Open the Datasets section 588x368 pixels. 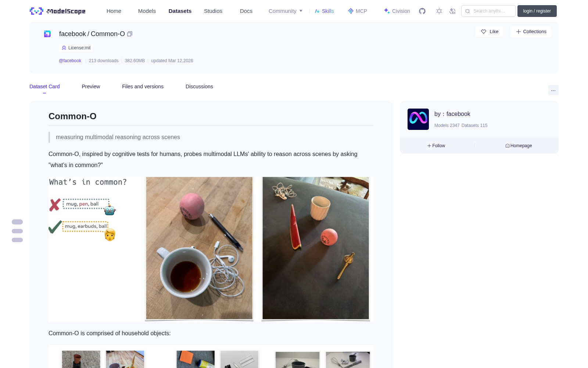pos(180,11)
